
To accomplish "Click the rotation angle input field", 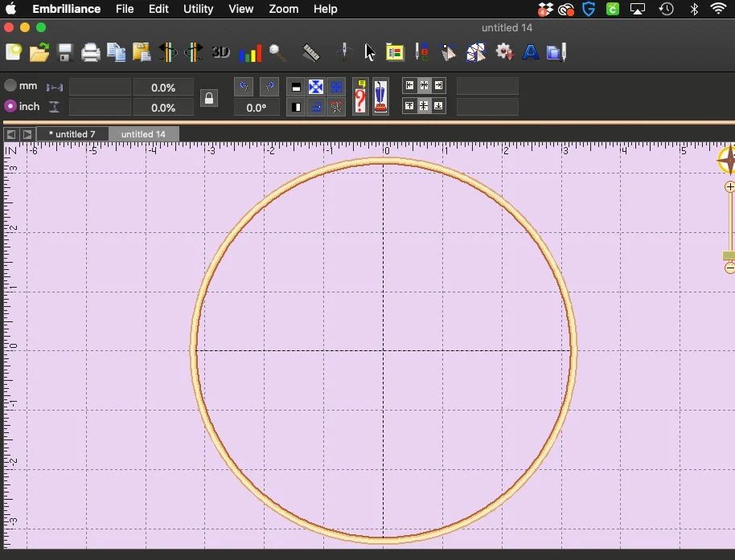I will [257, 107].
